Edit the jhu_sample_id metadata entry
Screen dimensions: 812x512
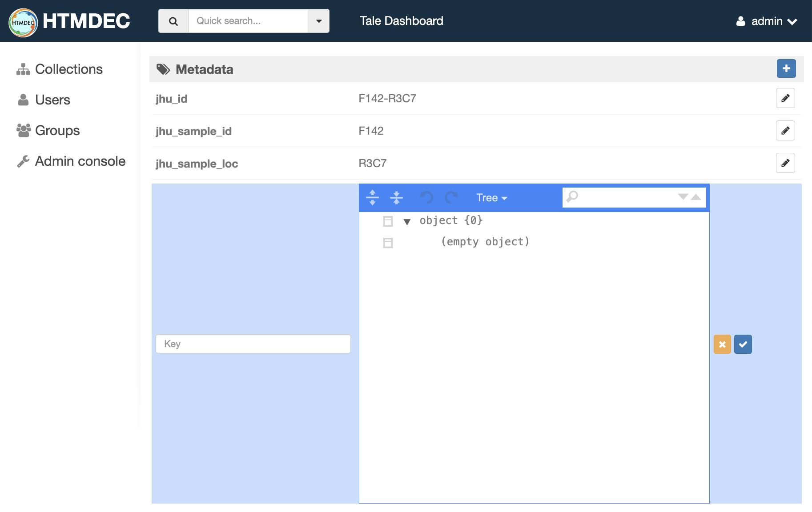coord(785,131)
